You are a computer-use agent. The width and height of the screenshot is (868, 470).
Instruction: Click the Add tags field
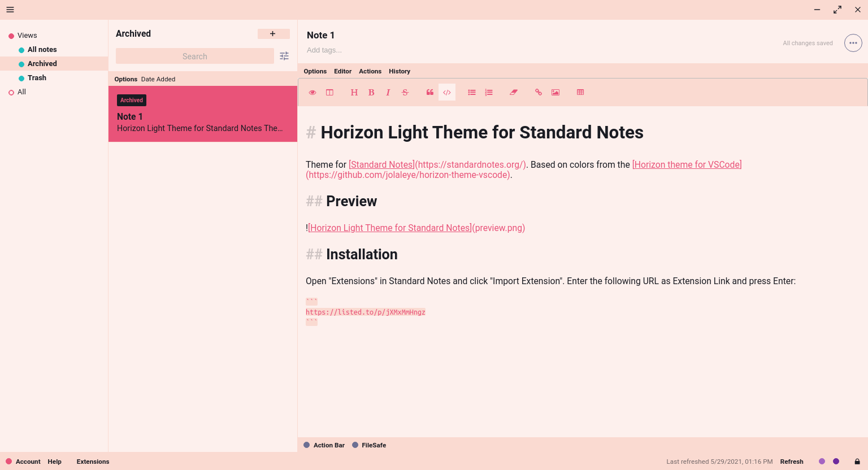324,50
